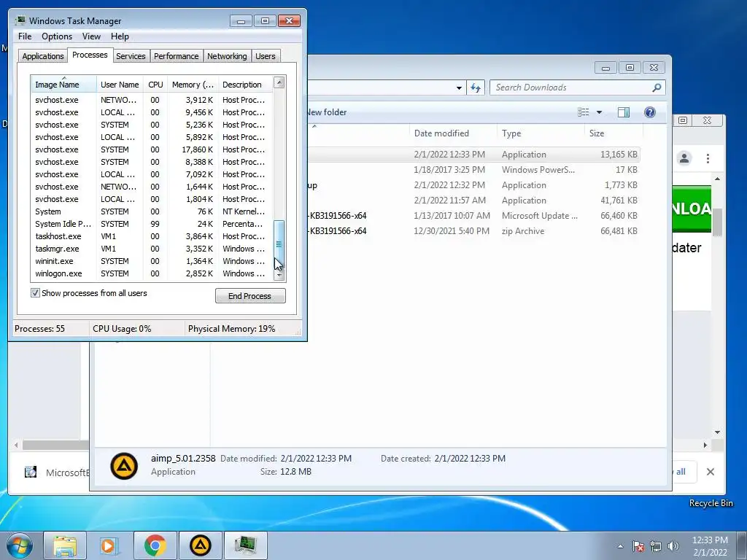Image resolution: width=747 pixels, height=560 pixels.
Task: Select the System Idle Process row
Action: 152,224
